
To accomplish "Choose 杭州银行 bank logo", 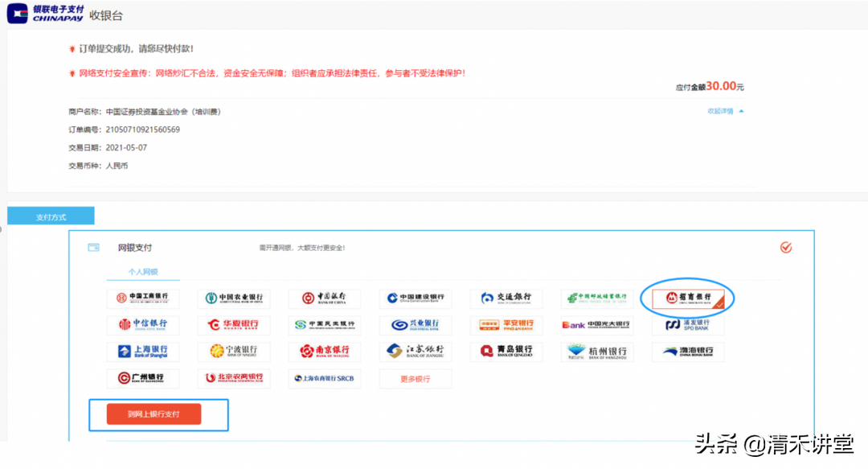I will coord(596,352).
